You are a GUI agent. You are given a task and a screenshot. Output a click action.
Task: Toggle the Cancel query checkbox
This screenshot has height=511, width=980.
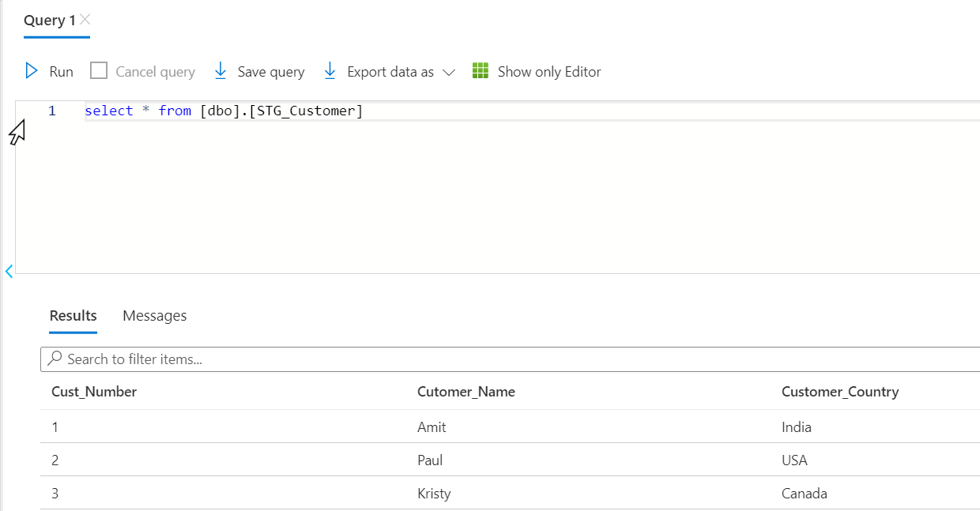coord(99,71)
